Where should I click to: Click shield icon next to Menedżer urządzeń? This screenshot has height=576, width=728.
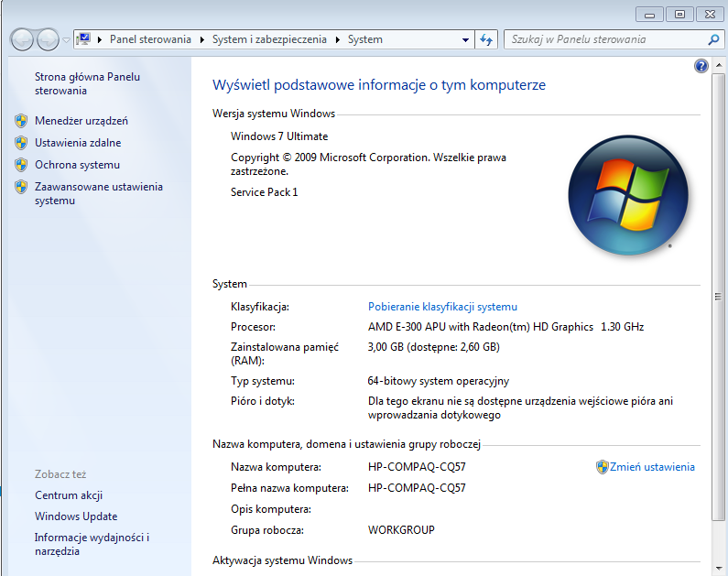21,121
